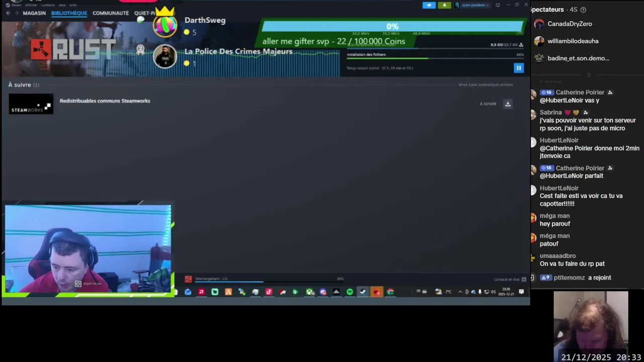This screenshot has height=362, width=644.
Task: Click the Steam icon in taskbar
Action: coord(363,292)
